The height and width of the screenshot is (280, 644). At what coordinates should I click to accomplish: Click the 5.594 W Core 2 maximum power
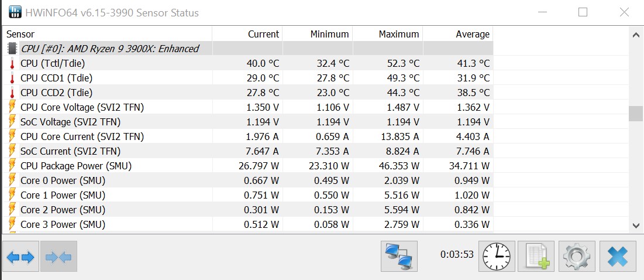(x=403, y=210)
